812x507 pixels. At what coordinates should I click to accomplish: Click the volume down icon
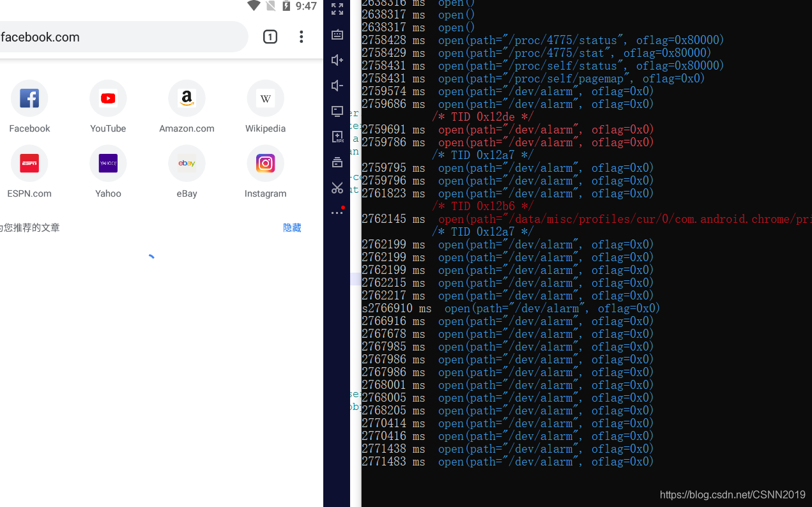337,86
